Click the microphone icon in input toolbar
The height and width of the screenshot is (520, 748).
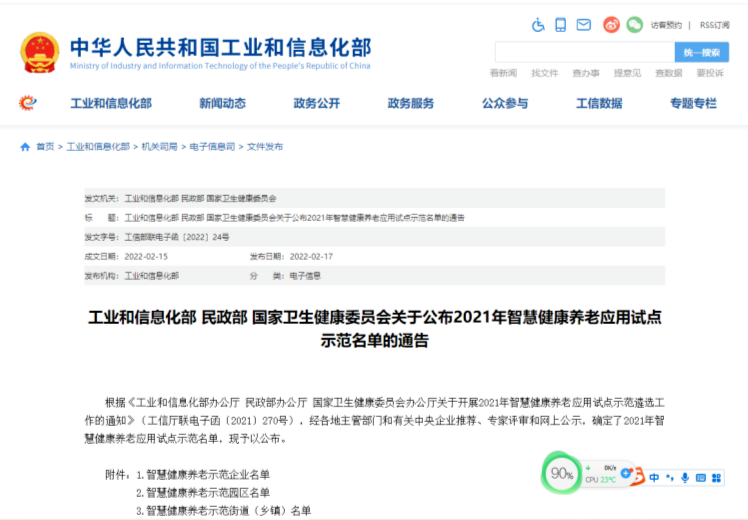pyautogui.click(x=685, y=478)
